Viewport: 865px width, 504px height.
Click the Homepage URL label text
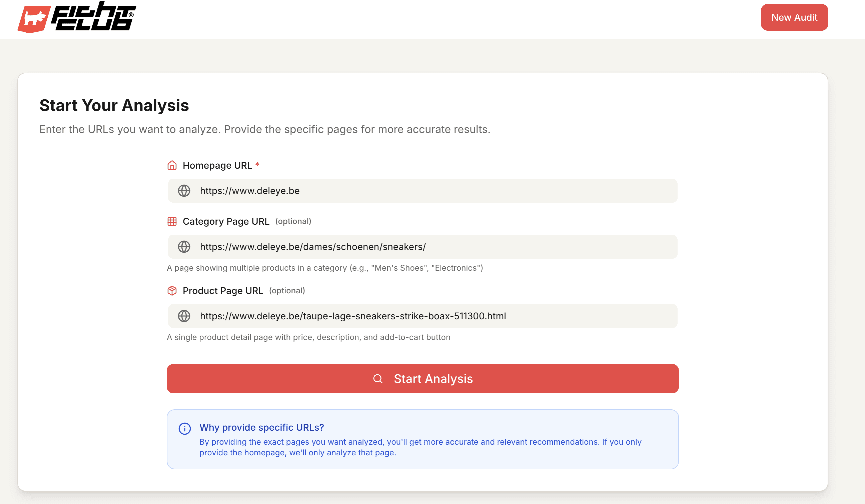coord(217,165)
